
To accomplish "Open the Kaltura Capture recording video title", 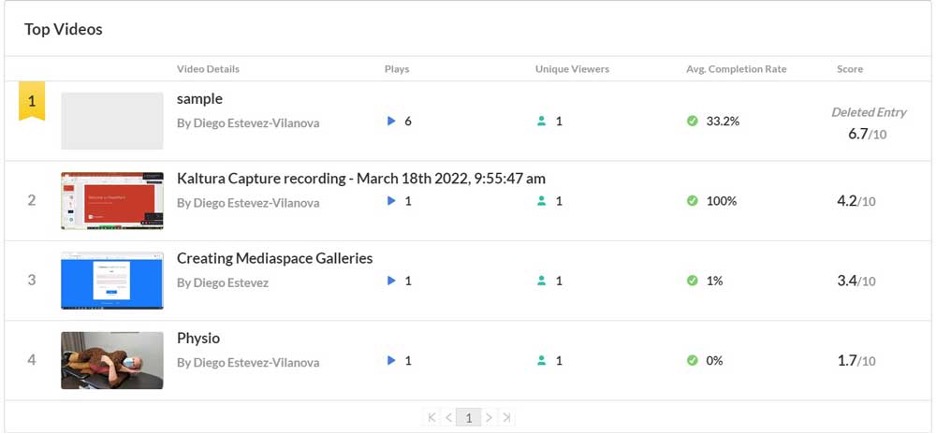I will coord(361,179).
